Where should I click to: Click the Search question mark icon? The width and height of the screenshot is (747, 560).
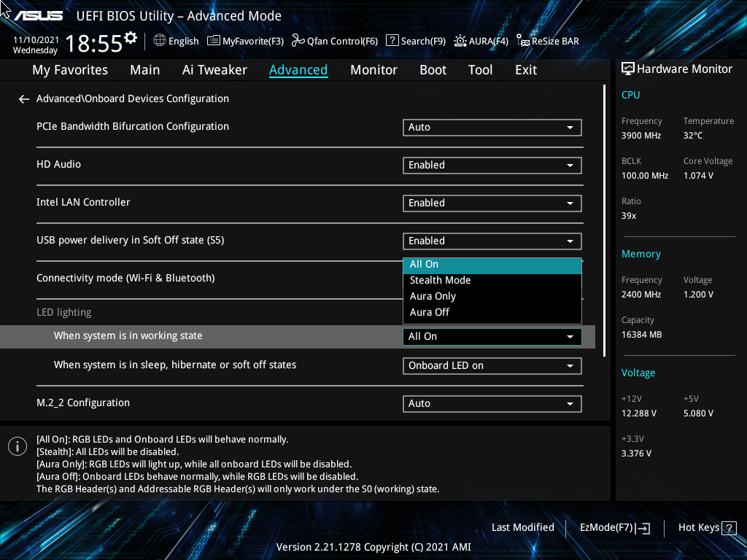(392, 41)
